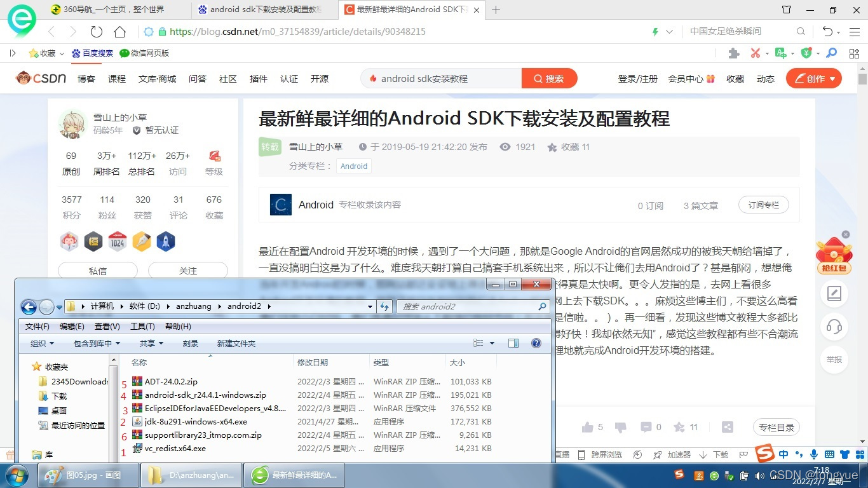Click the browser page vertical scrollbar thumb
This screenshot has height=488, width=868.
tap(862, 79)
